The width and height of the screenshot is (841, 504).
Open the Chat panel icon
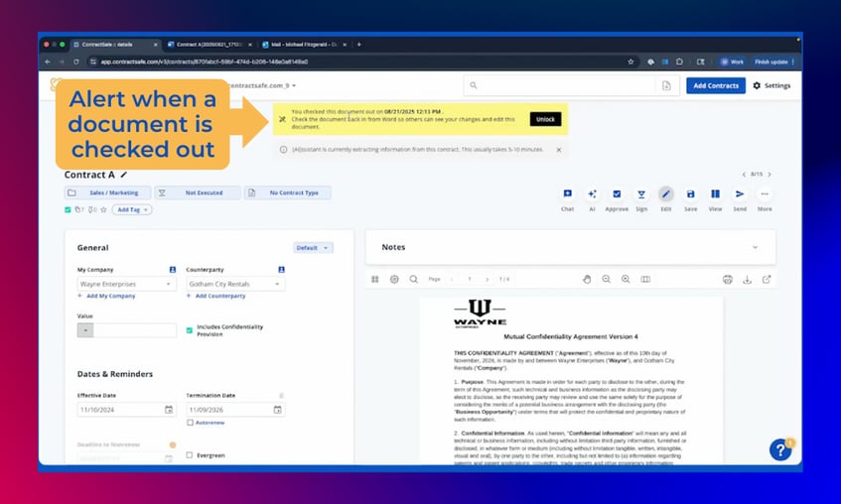[x=568, y=194]
